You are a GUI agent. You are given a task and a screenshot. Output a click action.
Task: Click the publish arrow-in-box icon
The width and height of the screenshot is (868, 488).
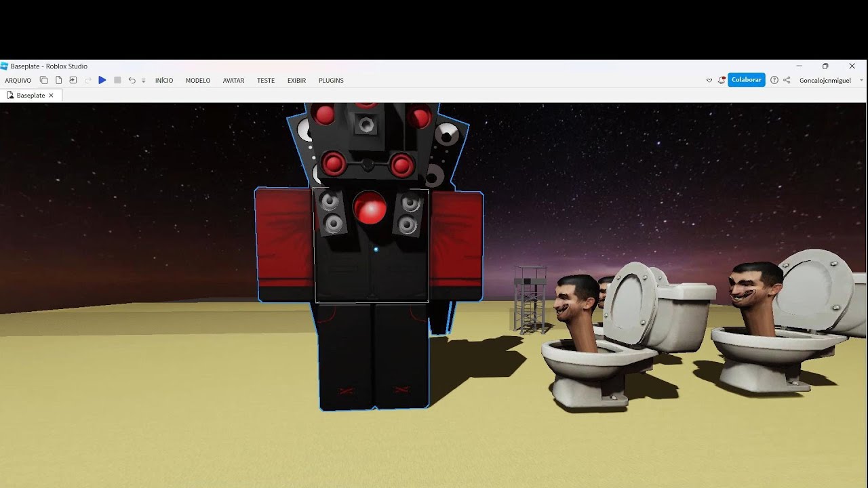click(73, 80)
